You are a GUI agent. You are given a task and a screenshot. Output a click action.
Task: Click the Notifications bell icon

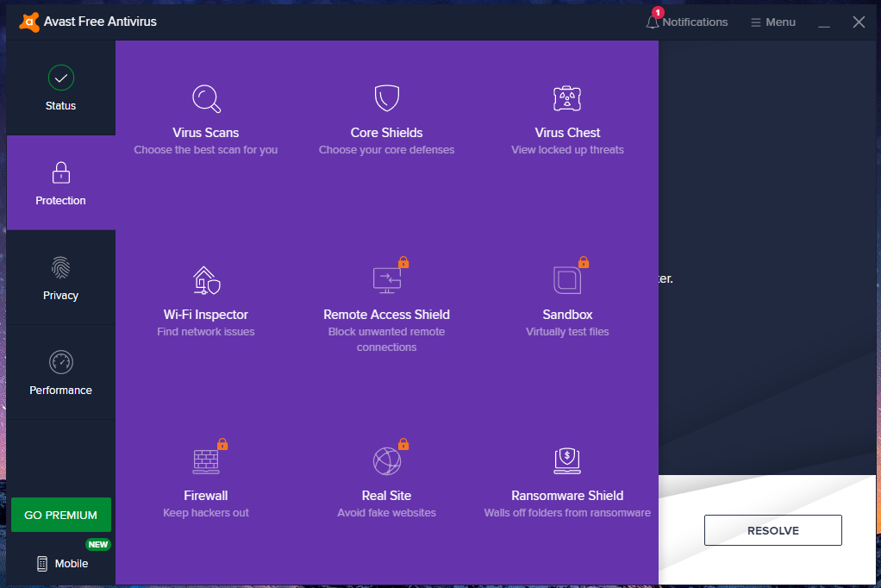point(652,22)
